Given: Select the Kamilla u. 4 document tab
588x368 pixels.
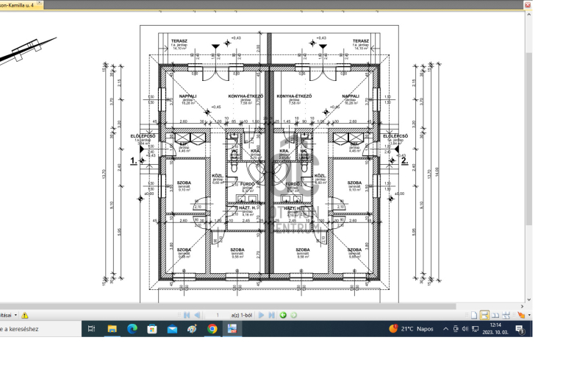Looking at the screenshot, I should [x=18, y=5].
